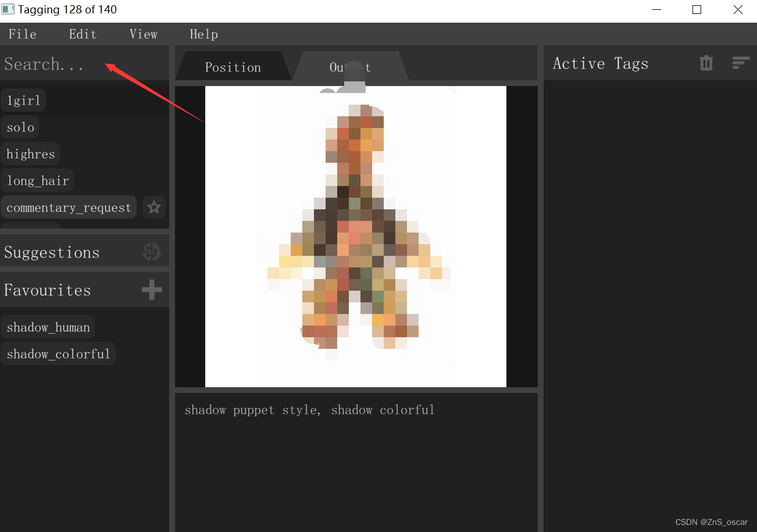
Task: Toggle the solo tag
Action: [x=20, y=127]
